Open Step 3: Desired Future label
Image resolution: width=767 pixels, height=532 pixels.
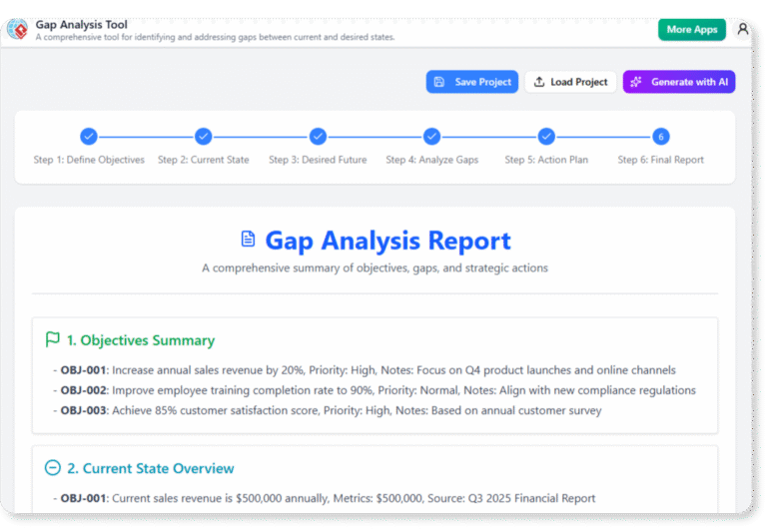[x=318, y=160]
